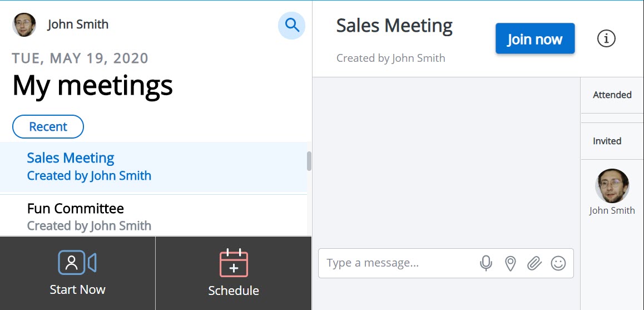Select John Smith's avatar in Invited list
Image resolution: width=644 pixels, height=310 pixels.
point(612,186)
